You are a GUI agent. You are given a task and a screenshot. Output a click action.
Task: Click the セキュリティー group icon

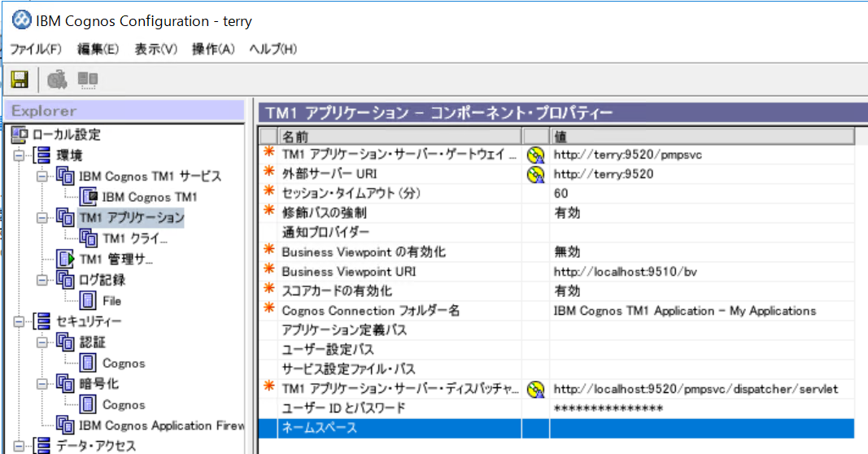pos(42,321)
